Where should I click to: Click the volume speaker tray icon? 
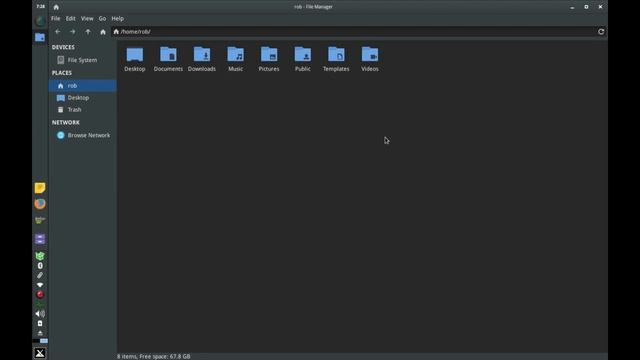(x=40, y=314)
